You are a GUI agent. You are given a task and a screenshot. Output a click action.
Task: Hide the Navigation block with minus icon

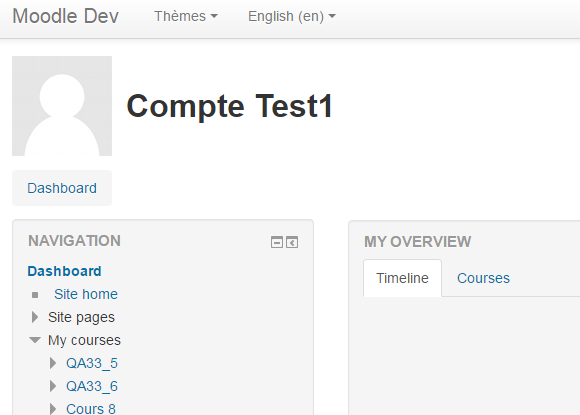click(277, 242)
